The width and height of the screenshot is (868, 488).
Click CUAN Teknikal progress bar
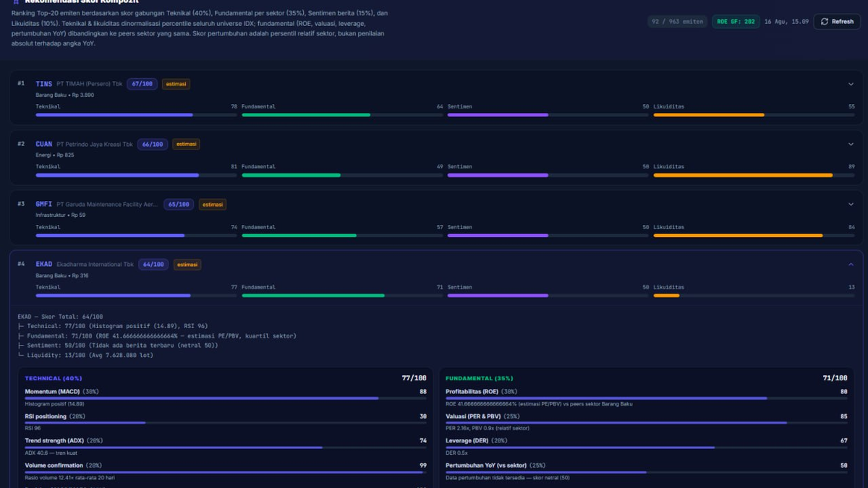point(137,175)
